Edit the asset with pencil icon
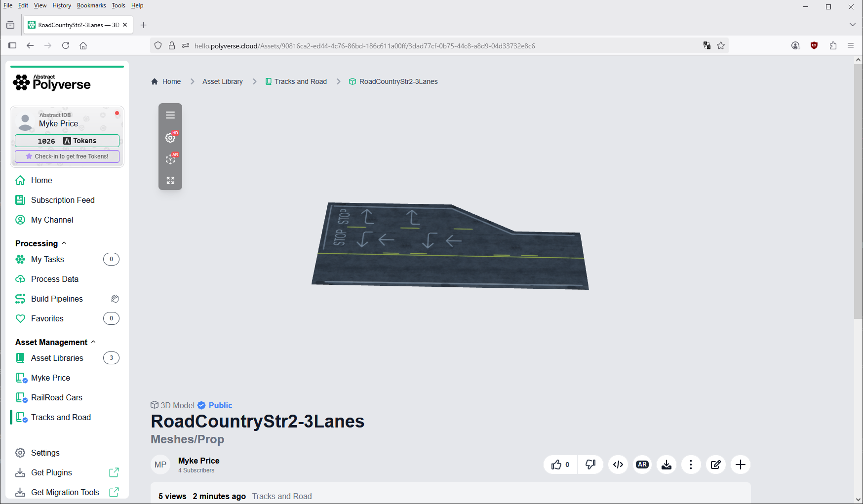 (715, 465)
